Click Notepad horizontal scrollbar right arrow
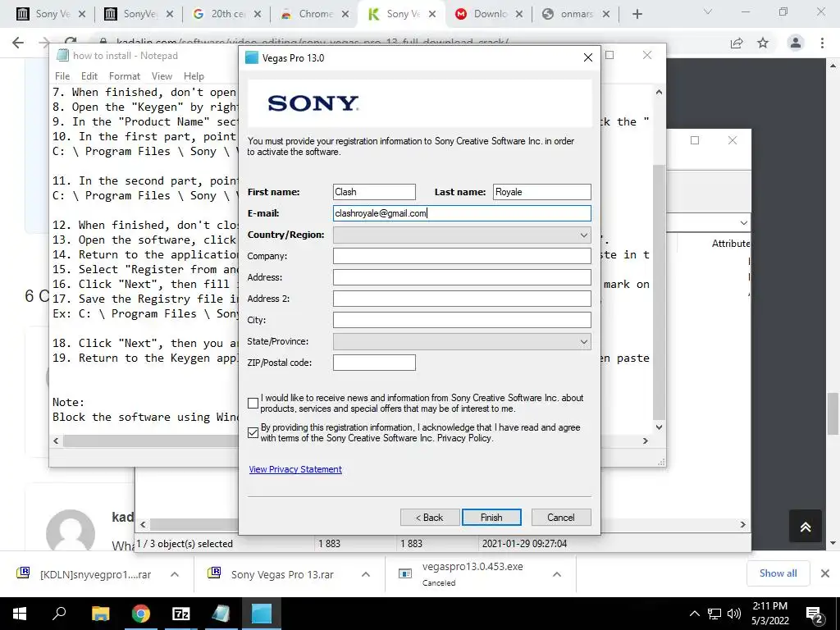840x630 pixels. 646,441
